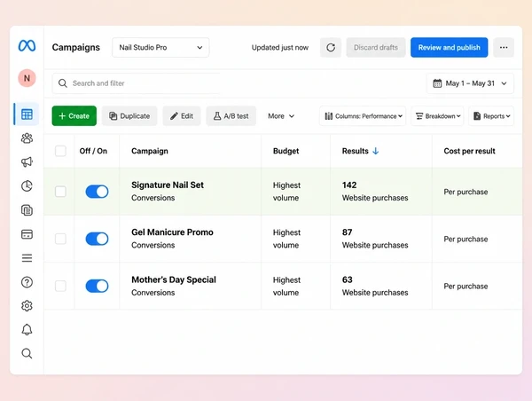Open the Settings gear icon

point(27,306)
